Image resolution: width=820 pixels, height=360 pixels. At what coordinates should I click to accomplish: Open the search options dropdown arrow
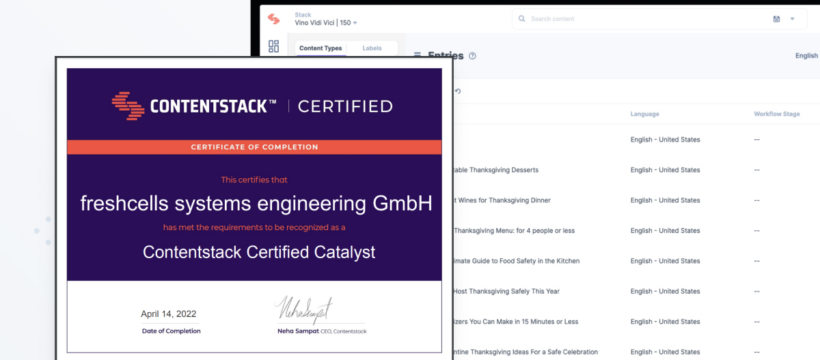click(x=792, y=19)
